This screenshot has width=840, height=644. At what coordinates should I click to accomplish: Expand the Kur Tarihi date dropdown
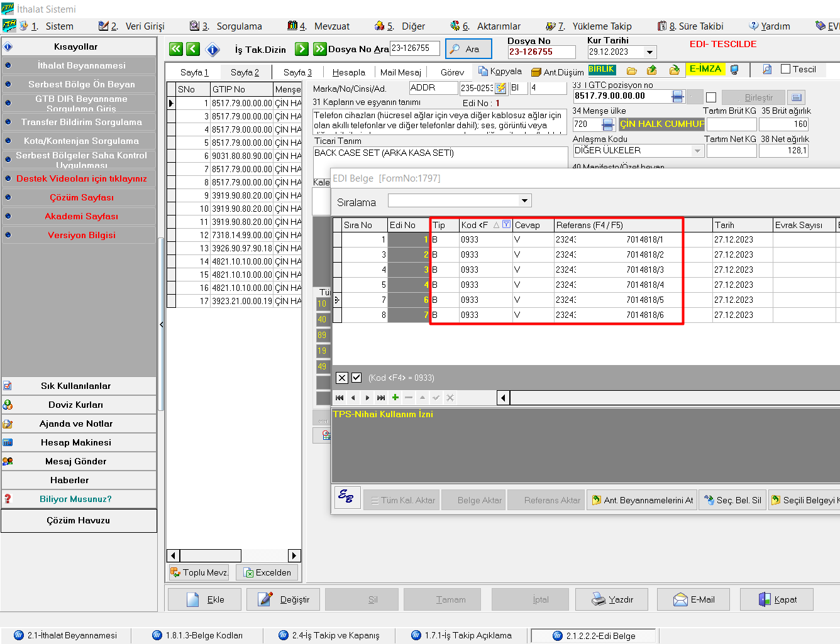click(x=650, y=52)
